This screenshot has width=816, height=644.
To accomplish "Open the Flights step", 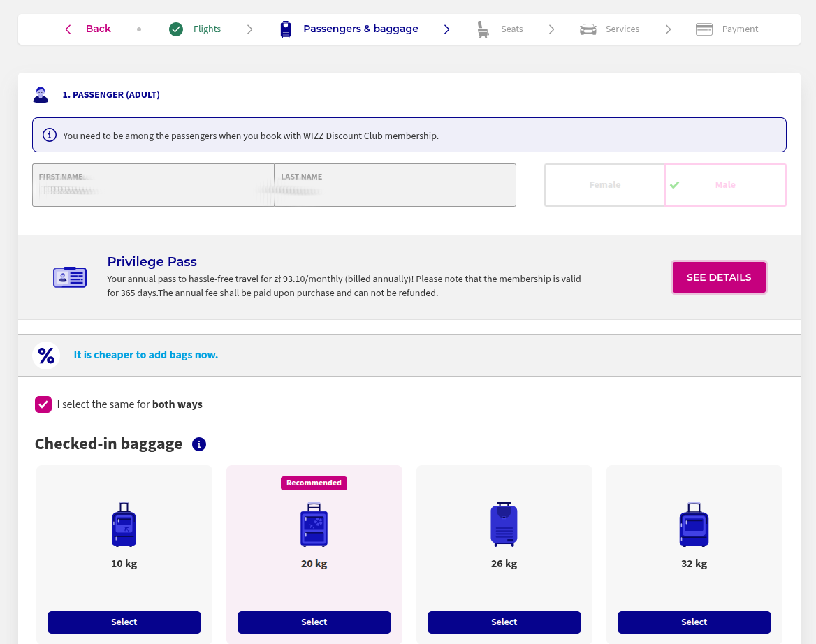I will [207, 29].
